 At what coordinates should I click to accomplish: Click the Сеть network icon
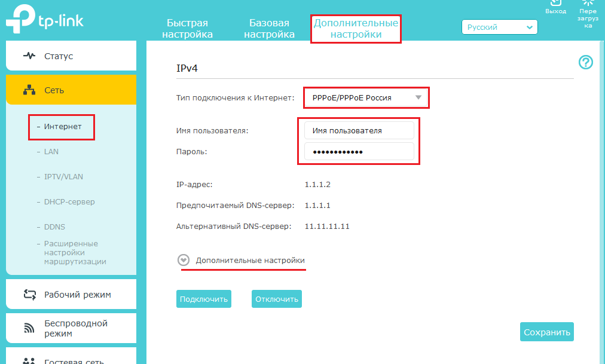click(x=29, y=90)
